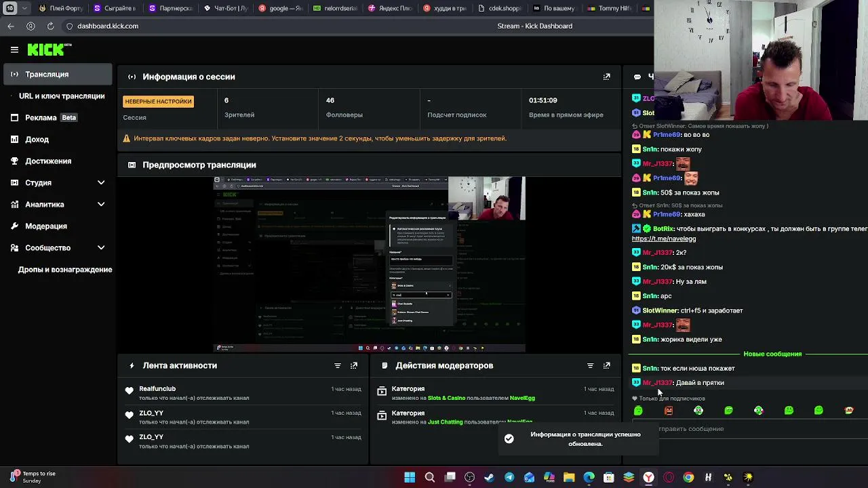
Task: Click the Kick logo
Action: (50, 49)
